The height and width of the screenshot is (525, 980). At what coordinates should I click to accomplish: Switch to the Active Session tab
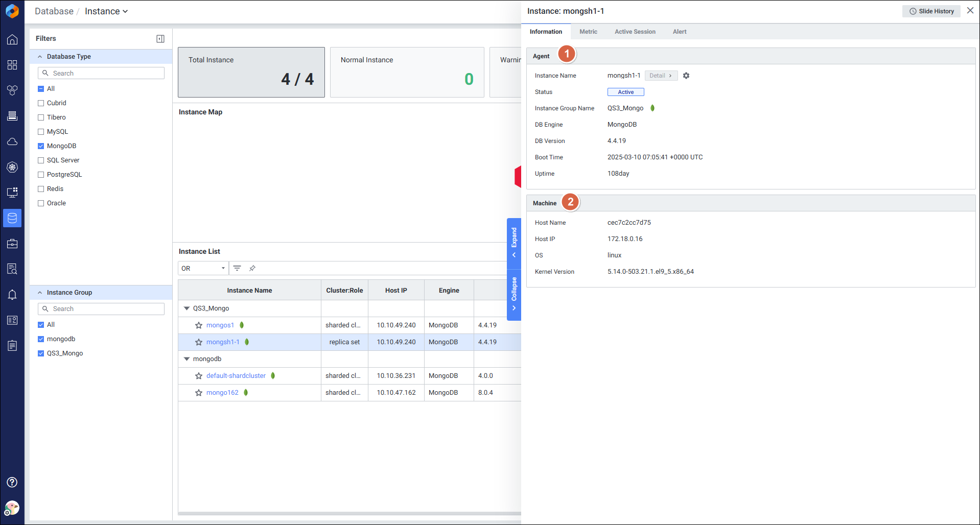[x=635, y=32]
